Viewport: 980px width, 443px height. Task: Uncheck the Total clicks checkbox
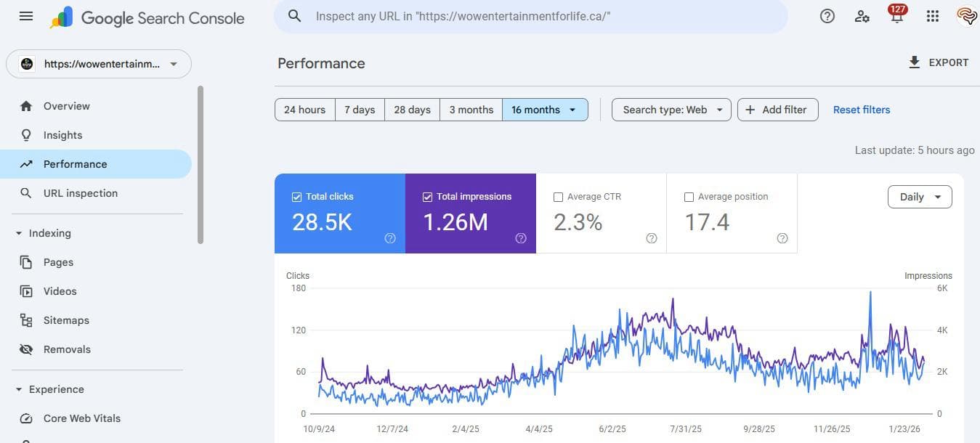click(x=296, y=196)
